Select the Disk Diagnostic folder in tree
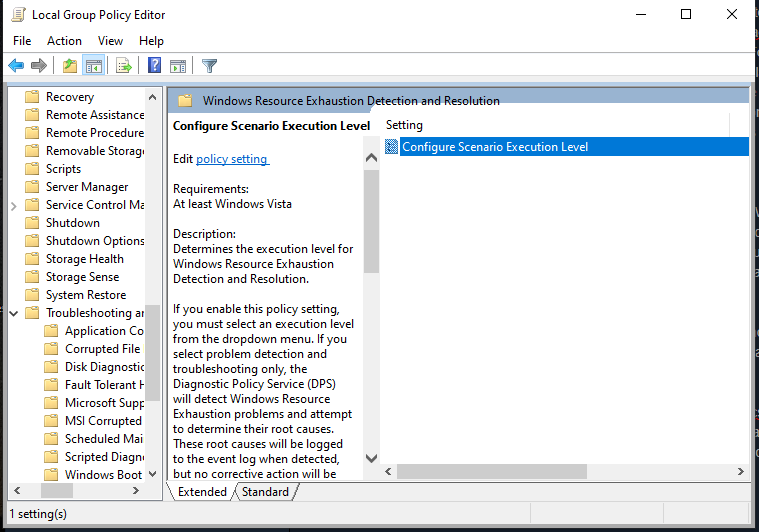The width and height of the screenshot is (759, 532). [103, 367]
